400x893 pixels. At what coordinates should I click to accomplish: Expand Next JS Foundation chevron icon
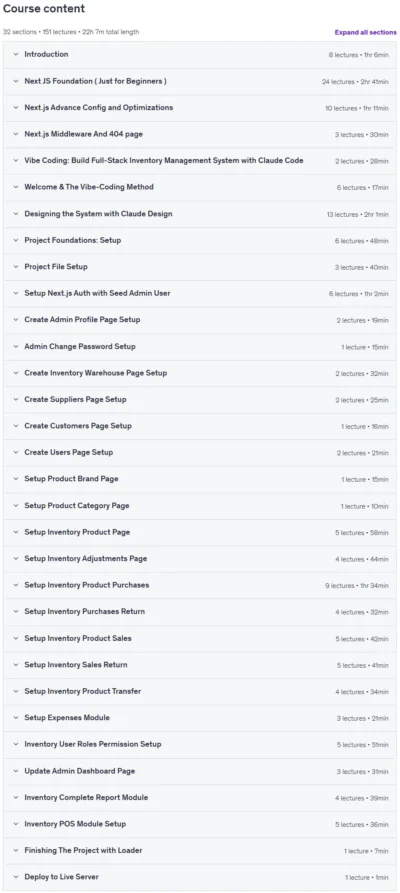[x=16, y=81]
